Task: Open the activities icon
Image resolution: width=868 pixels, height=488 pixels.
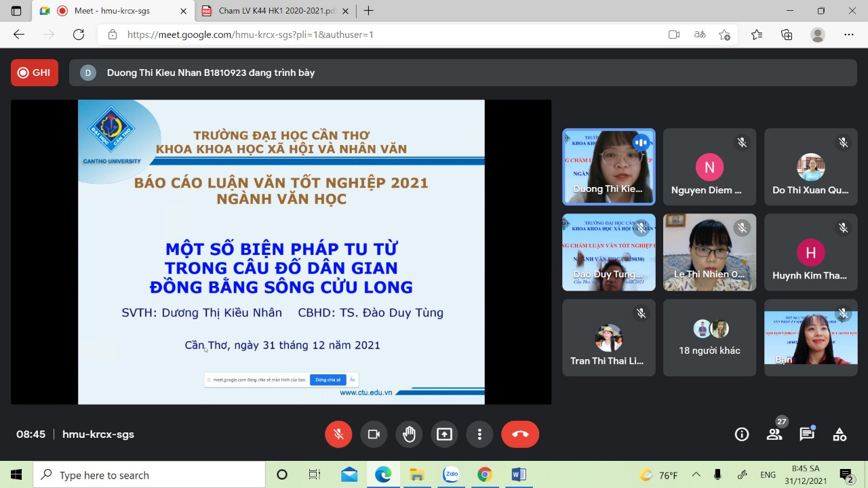Action: tap(840, 434)
